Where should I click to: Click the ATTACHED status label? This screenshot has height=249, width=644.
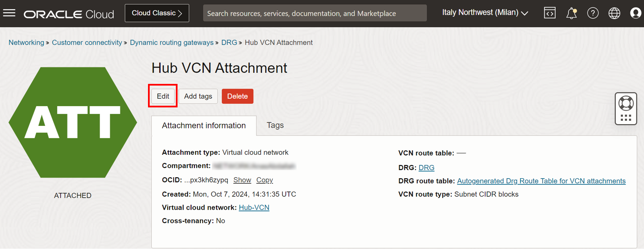73,196
